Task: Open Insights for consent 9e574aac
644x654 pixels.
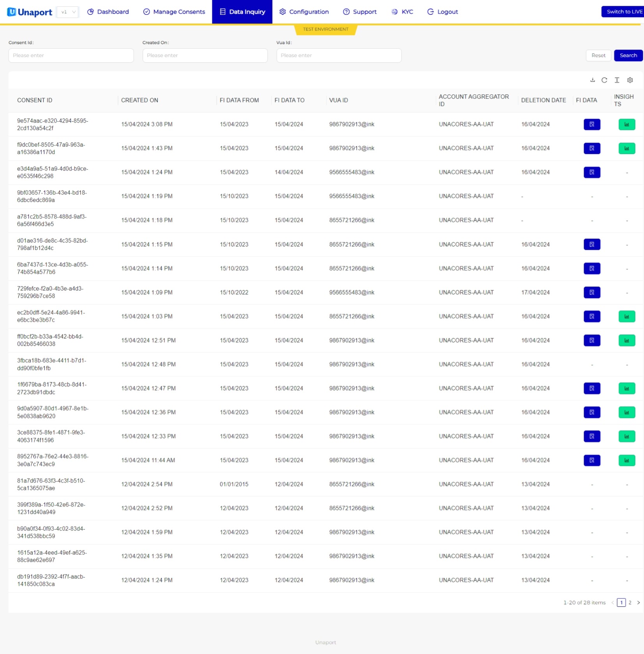Action: click(626, 124)
